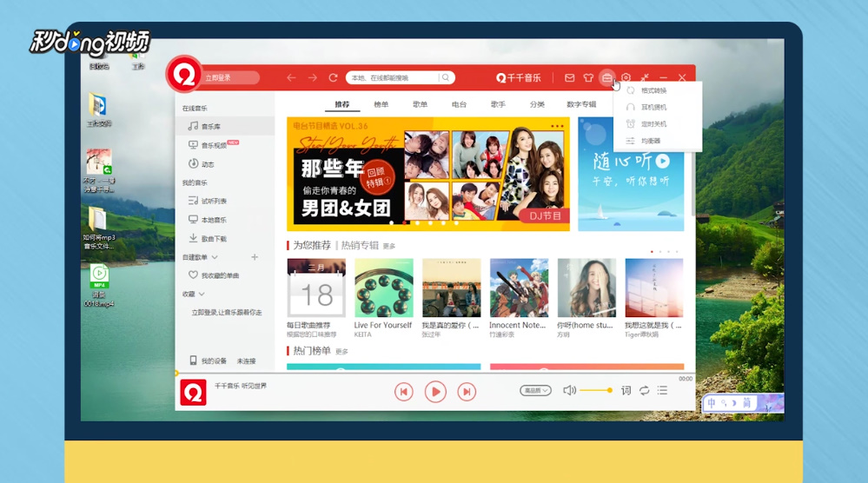Click 立即登录,让音乐跟着你走 link

[x=227, y=313]
